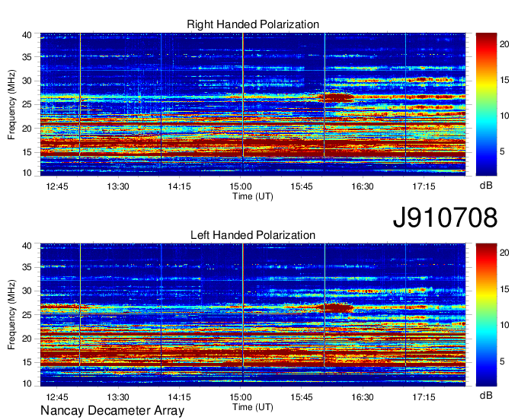Screen dimensions: 518x420
Task: Click the 20 dB tick on the left-handed colorbar
Action: [x=504, y=253]
